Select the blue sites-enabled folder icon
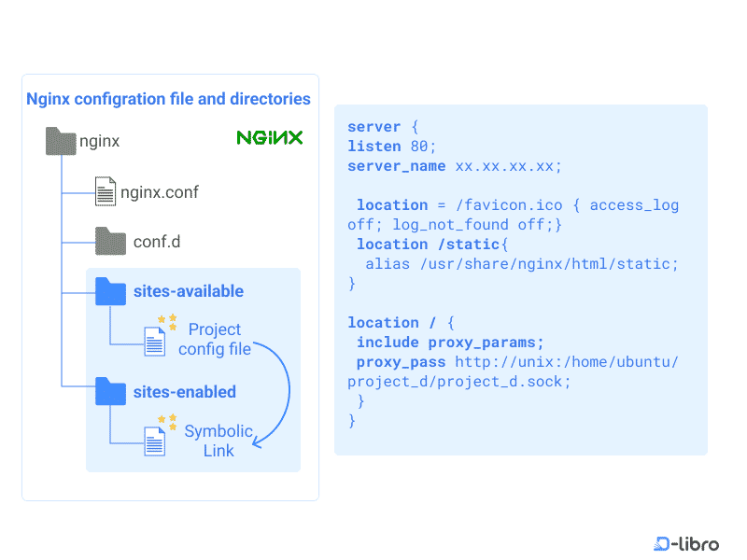 pyautogui.click(x=109, y=392)
